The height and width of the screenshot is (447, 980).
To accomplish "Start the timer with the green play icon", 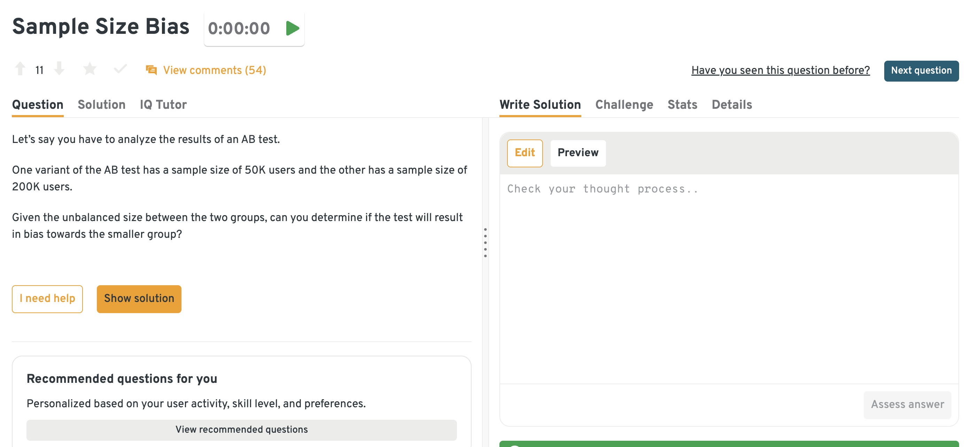I will click(x=292, y=29).
